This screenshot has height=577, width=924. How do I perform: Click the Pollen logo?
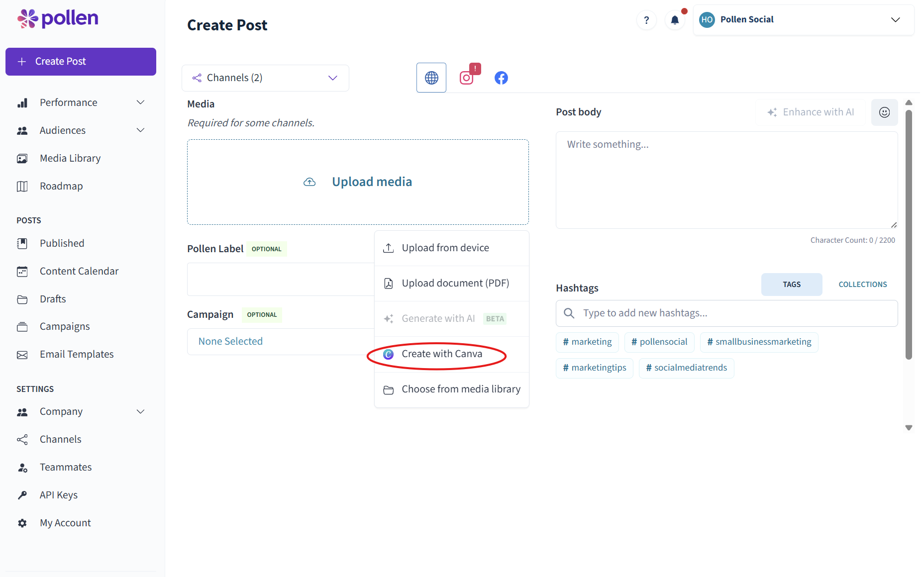click(x=58, y=19)
